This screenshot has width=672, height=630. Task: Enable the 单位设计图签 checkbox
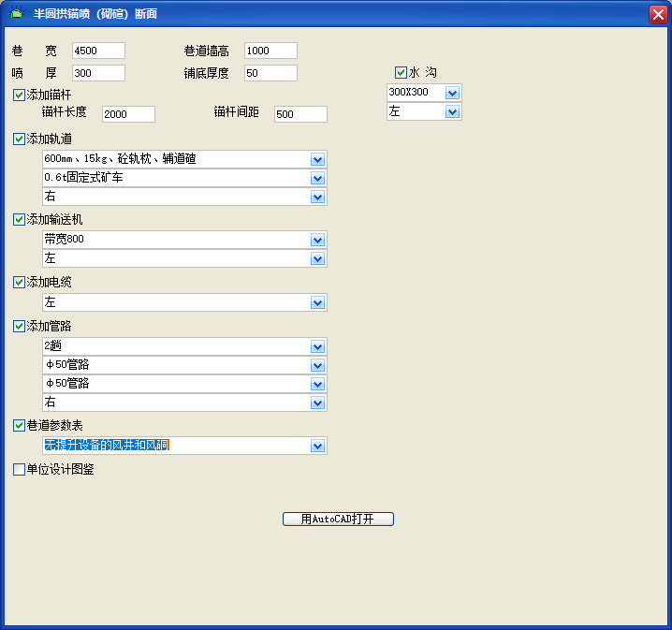[x=19, y=469]
